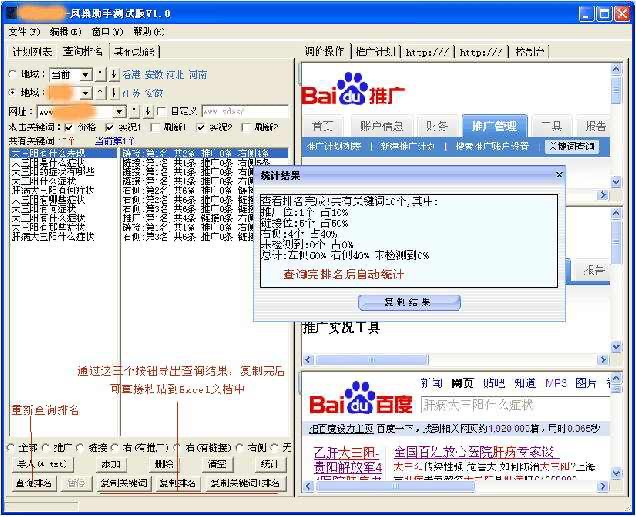Open the 窗口 menu
This screenshot has height=517, width=636.
[107, 32]
